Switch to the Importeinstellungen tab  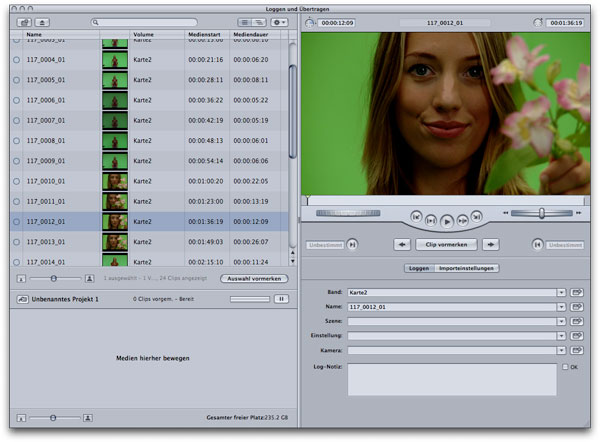466,268
